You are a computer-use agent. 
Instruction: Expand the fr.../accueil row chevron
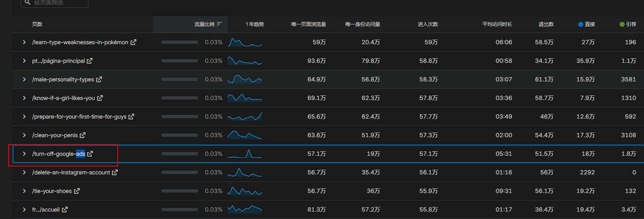pos(24,209)
